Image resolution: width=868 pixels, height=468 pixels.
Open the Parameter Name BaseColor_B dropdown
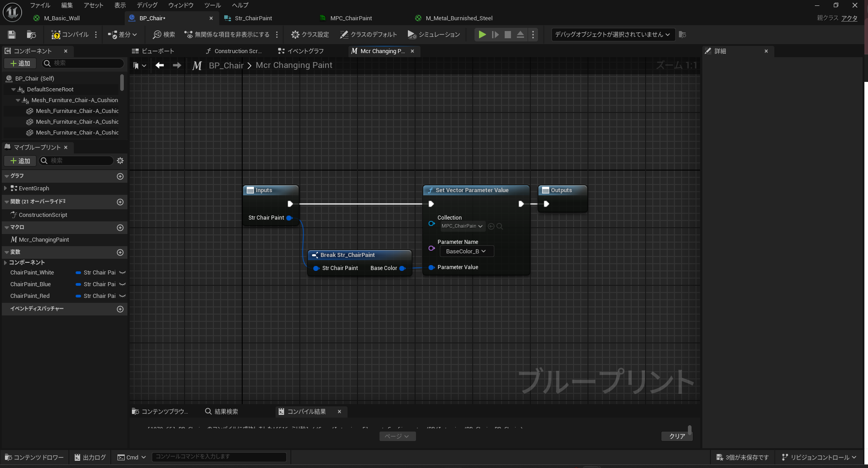pos(466,252)
